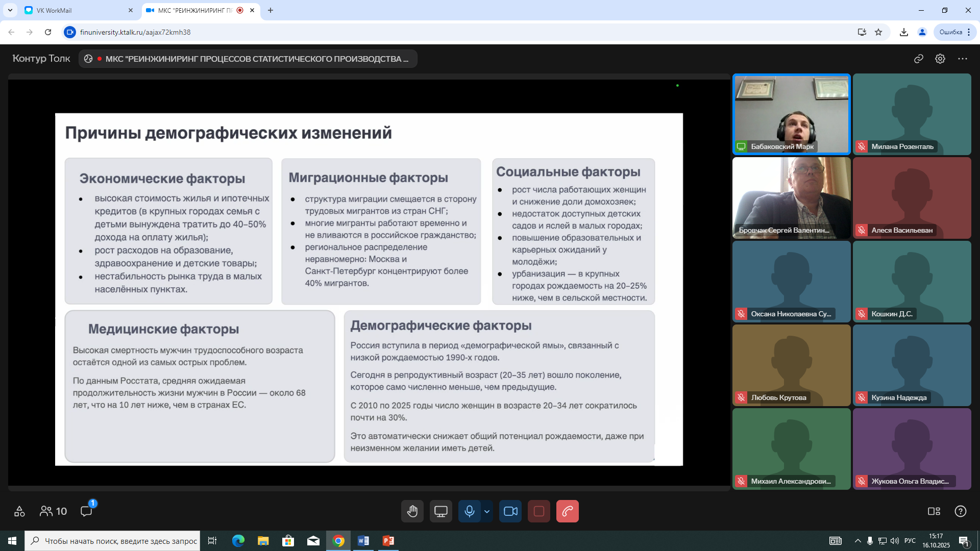Copy meeting link using chain icon
Screen dimensions: 980x551
[x=918, y=59]
